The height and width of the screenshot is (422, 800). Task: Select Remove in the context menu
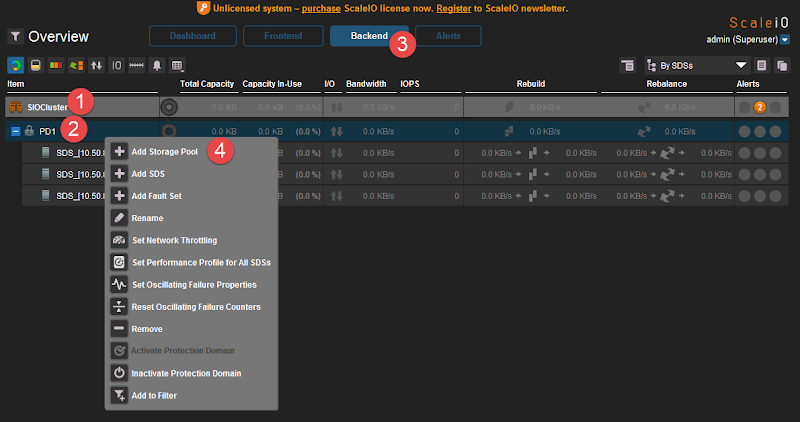click(147, 329)
